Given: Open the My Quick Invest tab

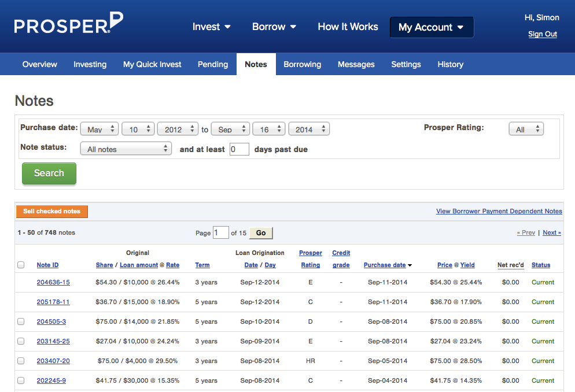Looking at the screenshot, I should (152, 65).
